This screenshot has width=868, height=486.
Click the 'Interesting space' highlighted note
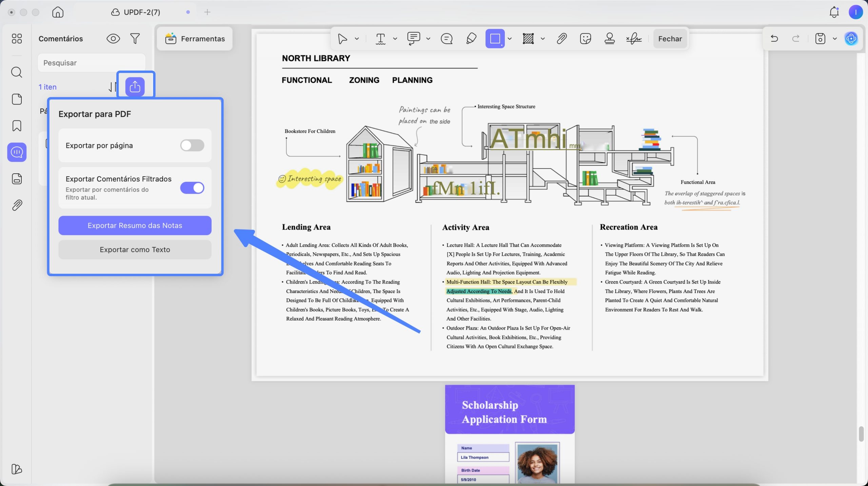[x=311, y=179]
